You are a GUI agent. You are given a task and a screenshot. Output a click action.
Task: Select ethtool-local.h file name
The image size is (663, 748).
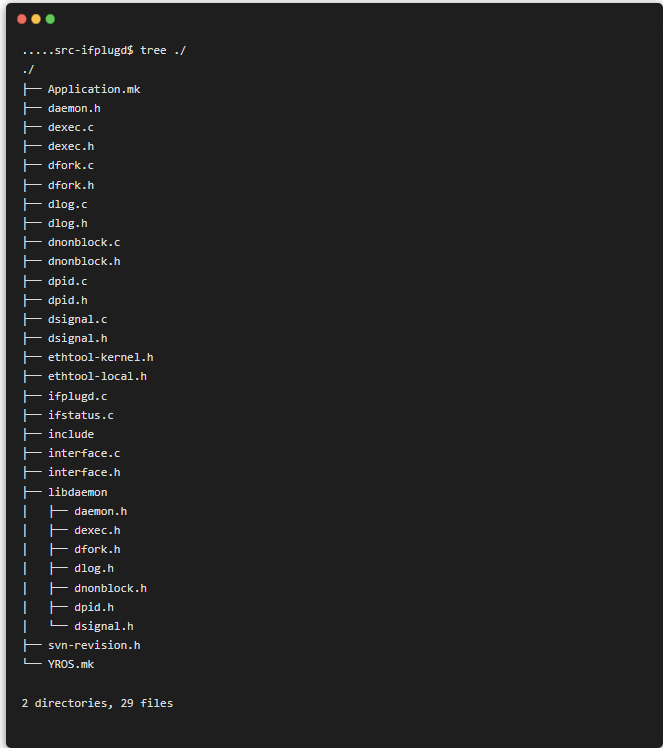coord(97,376)
